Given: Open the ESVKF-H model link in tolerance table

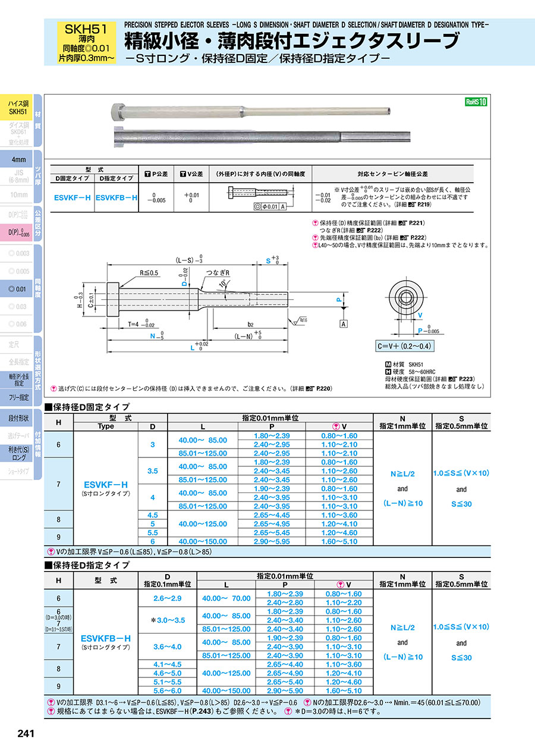Looking at the screenshot, I should pos(72,197).
